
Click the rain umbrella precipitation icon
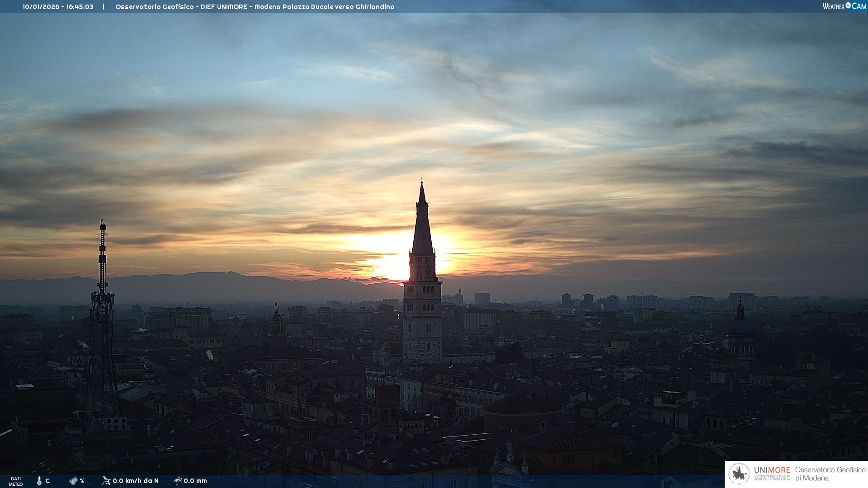click(x=178, y=480)
